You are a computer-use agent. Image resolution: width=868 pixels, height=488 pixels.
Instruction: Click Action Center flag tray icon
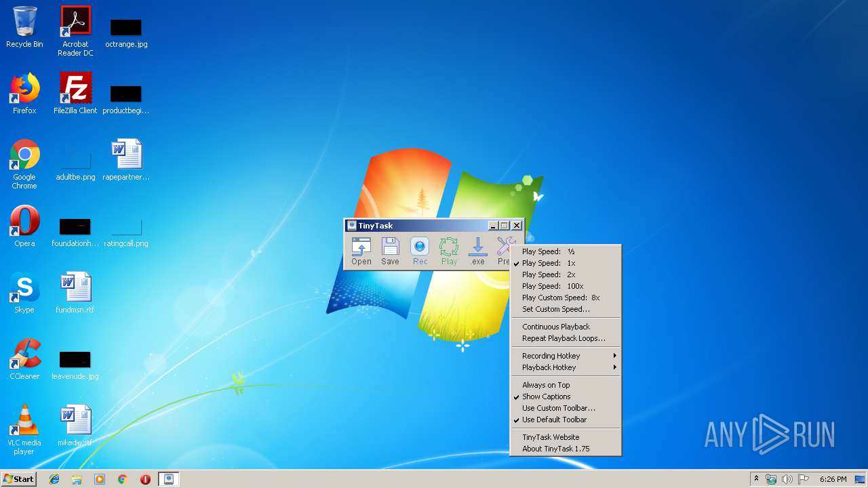coord(803,479)
